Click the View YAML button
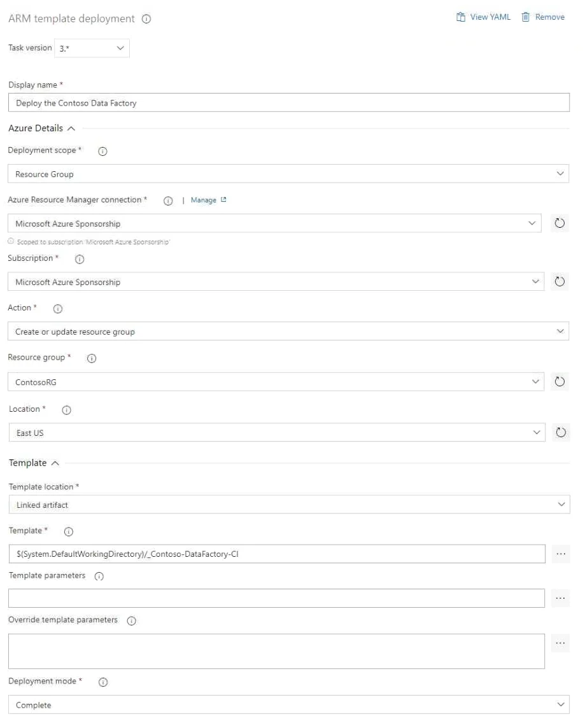This screenshot has height=728, width=583. 483,17
